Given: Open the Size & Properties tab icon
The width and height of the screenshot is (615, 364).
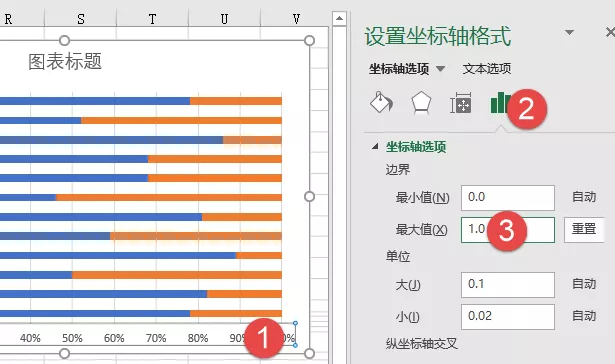Looking at the screenshot, I should pos(460,103).
